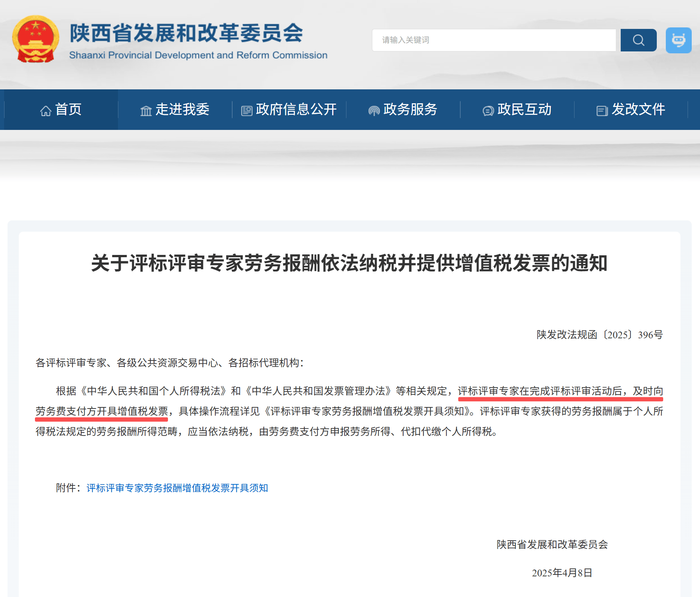Click the national emblem logo

click(36, 39)
